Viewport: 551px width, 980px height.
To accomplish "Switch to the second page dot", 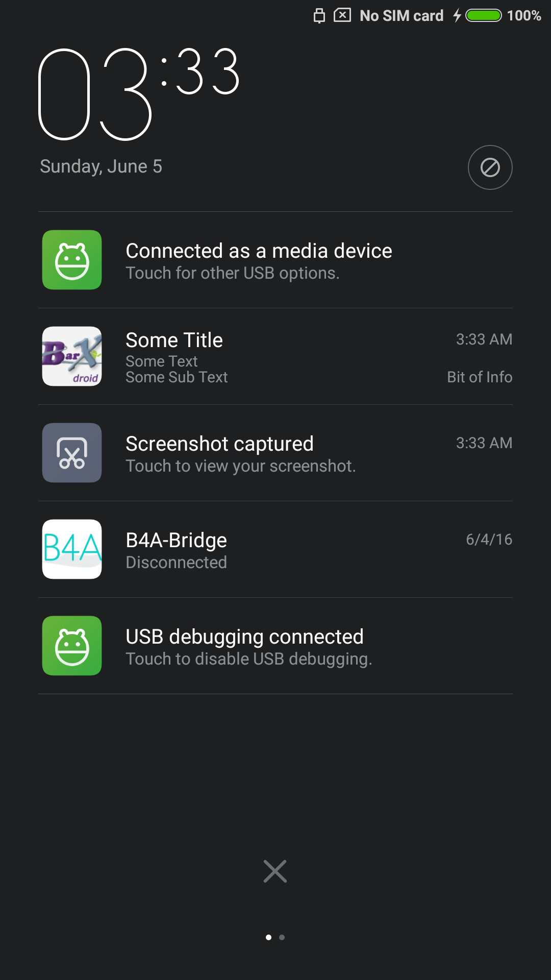I will [282, 937].
